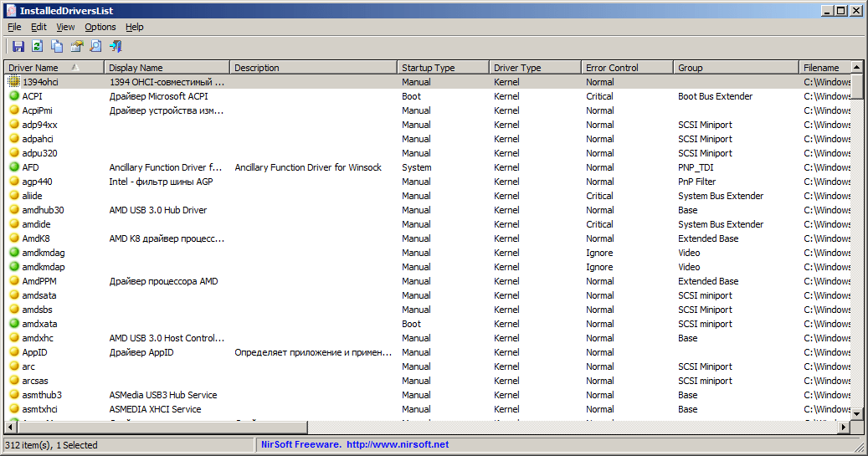Viewport: 868px width, 456px height.
Task: Open the Options menu
Action: 100,27
